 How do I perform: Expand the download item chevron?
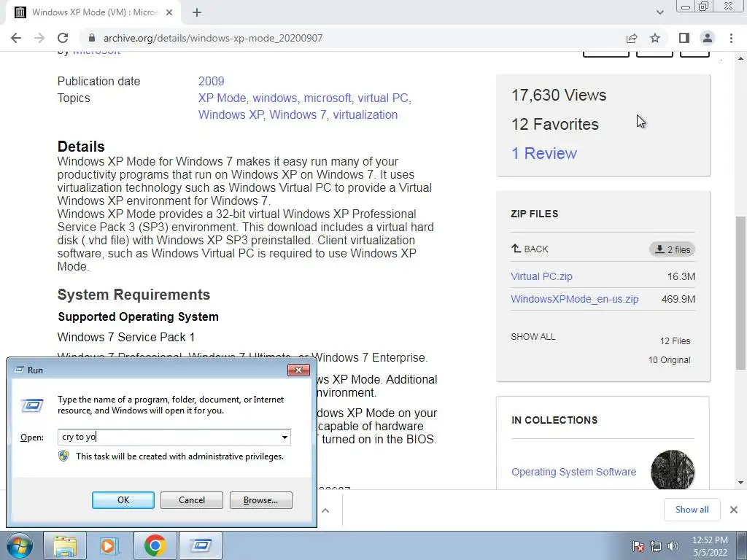[x=325, y=510]
